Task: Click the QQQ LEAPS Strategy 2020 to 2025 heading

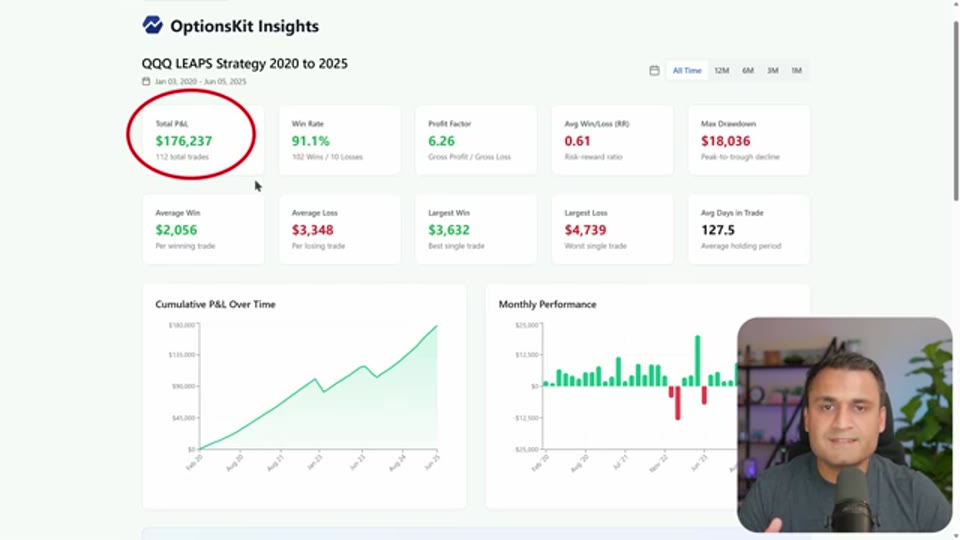Action: click(x=244, y=64)
